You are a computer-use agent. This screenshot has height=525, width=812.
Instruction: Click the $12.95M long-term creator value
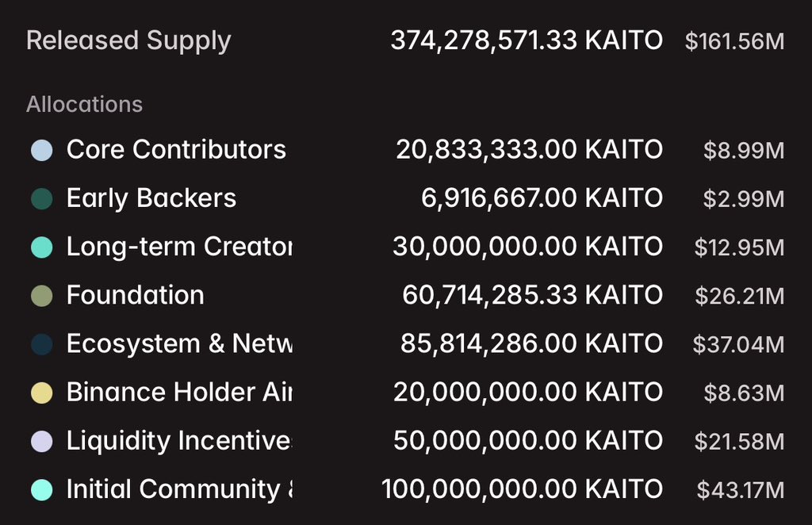[x=739, y=247]
